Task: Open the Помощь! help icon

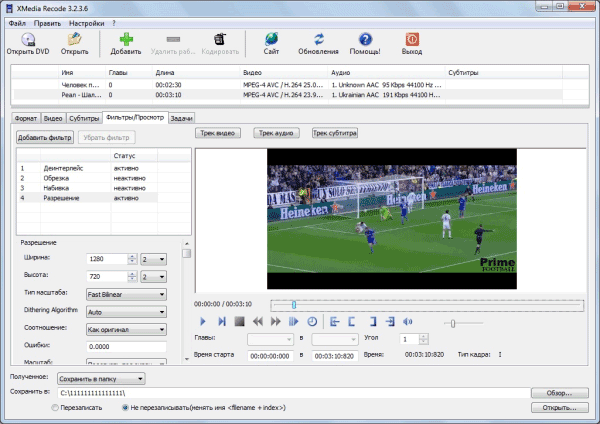Action: 365,39
